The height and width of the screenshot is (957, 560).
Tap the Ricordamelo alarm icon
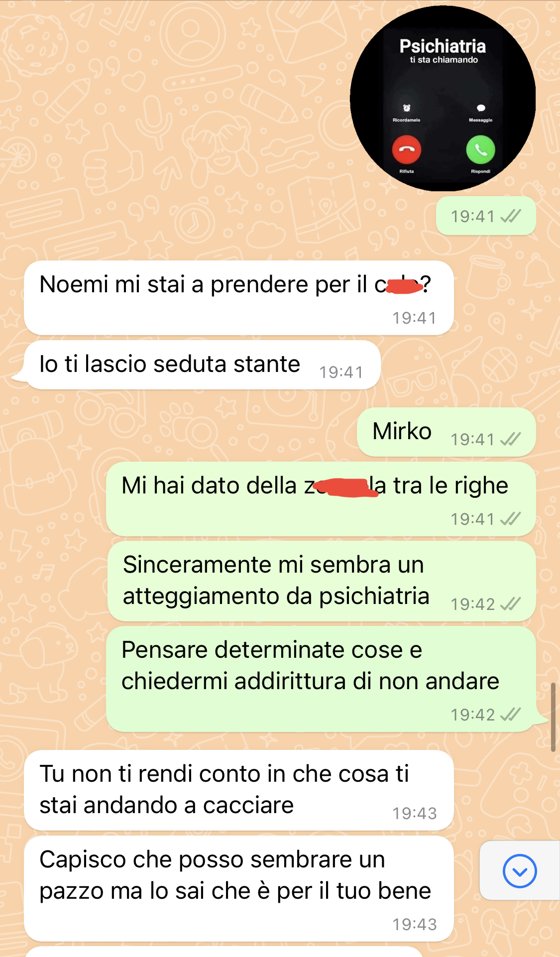pos(407,108)
